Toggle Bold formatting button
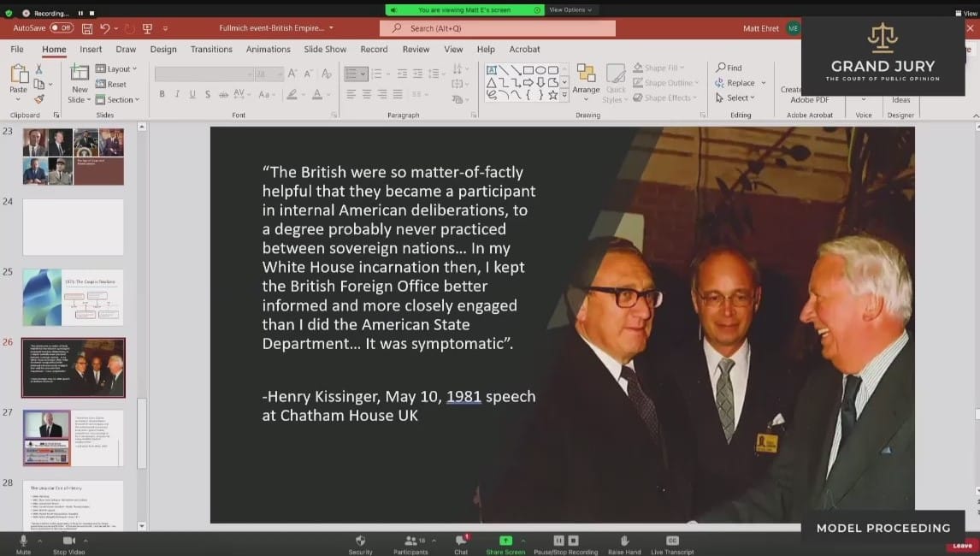The height and width of the screenshot is (556, 980). pyautogui.click(x=162, y=94)
